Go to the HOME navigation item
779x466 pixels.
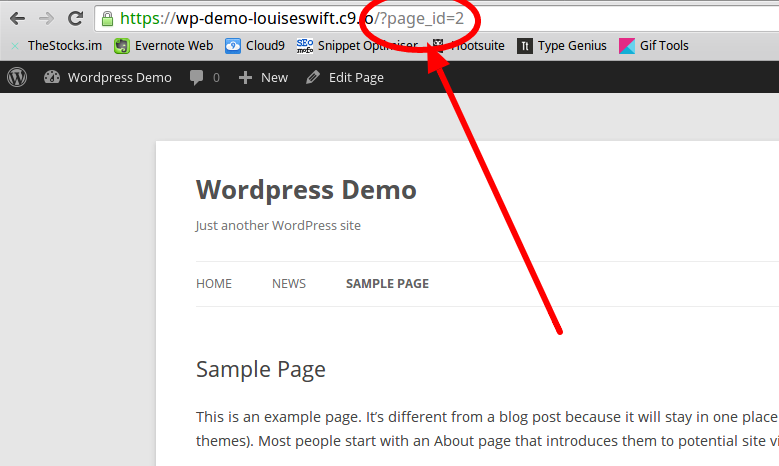pos(214,284)
